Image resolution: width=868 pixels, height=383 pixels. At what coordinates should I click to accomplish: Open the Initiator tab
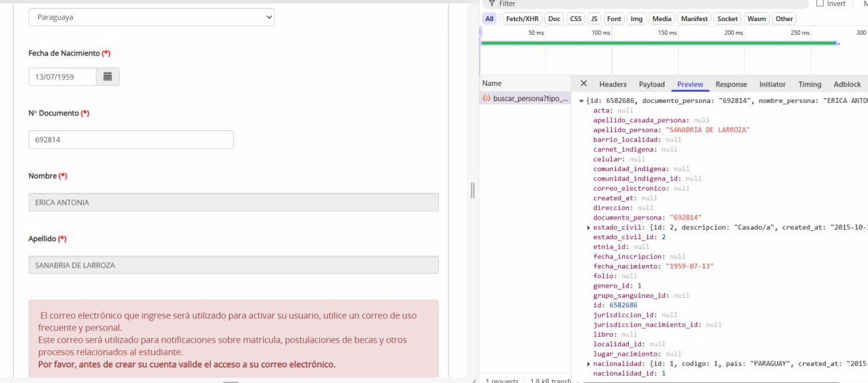772,85
